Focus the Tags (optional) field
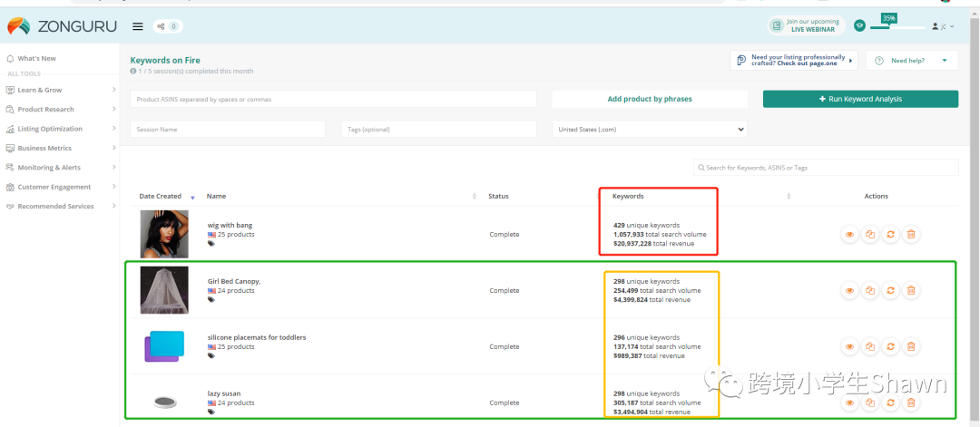 (439, 130)
